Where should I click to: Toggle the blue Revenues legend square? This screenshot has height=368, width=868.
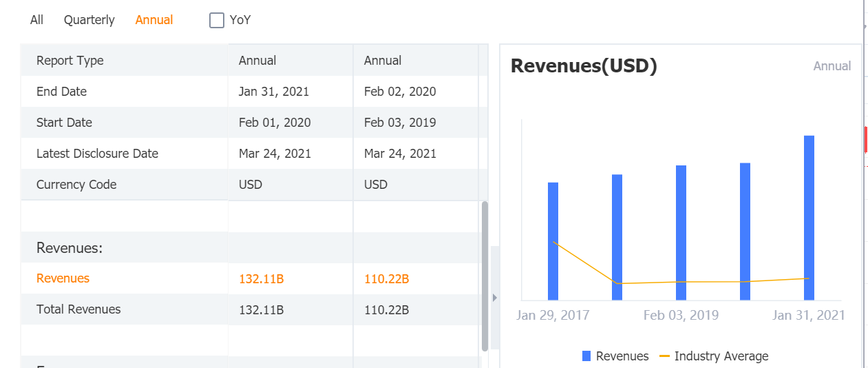[x=586, y=356]
